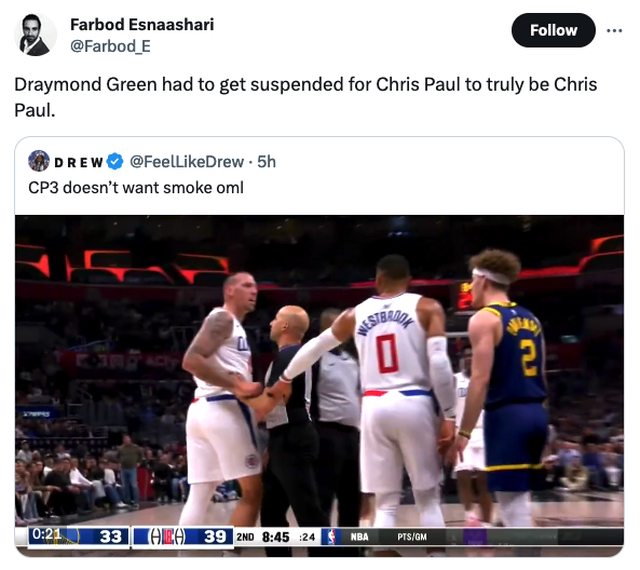Click the Follow button

point(553,30)
